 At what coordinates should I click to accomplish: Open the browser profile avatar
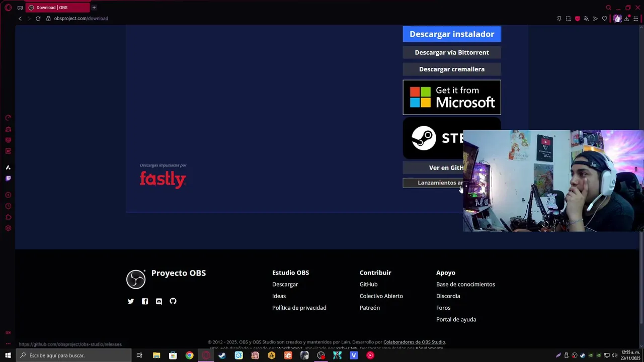617,19
